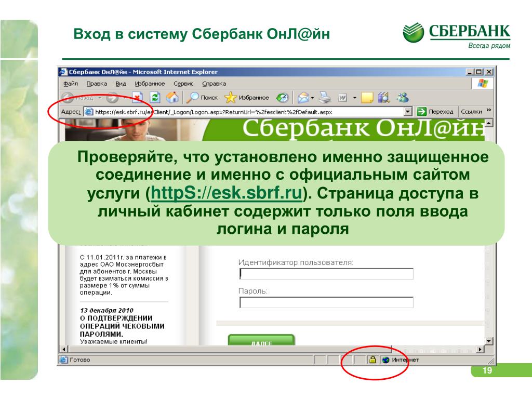Open the Файл menu
The width and height of the screenshot is (532, 399).
tap(71, 84)
